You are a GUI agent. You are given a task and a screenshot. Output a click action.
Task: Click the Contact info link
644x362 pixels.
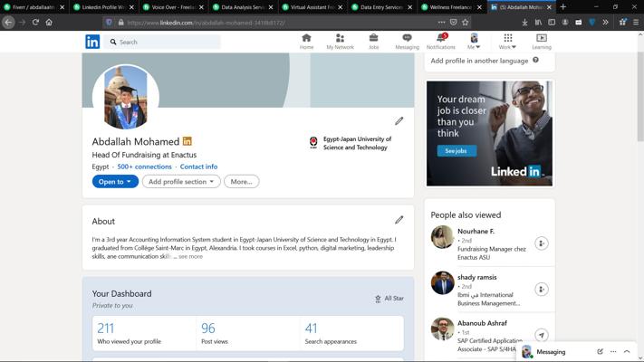pos(198,167)
